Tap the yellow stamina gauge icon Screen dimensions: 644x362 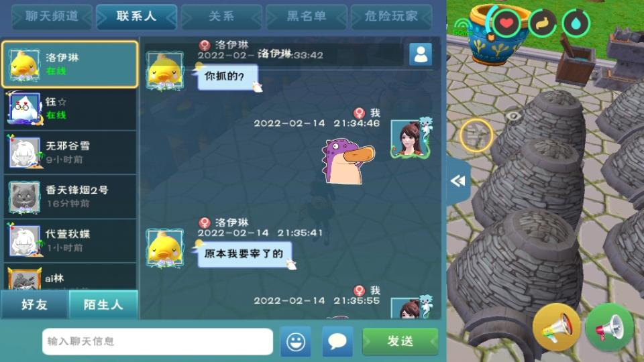pyautogui.click(x=542, y=23)
